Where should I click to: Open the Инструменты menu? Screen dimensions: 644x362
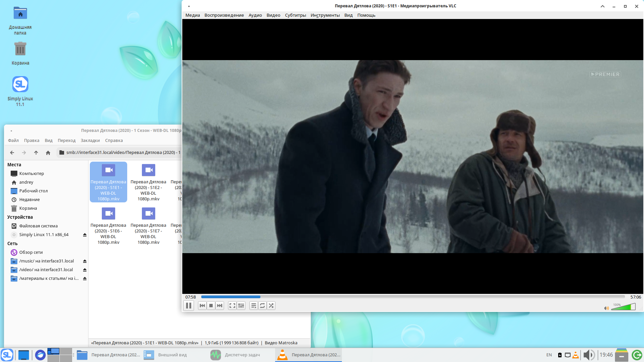click(x=325, y=15)
